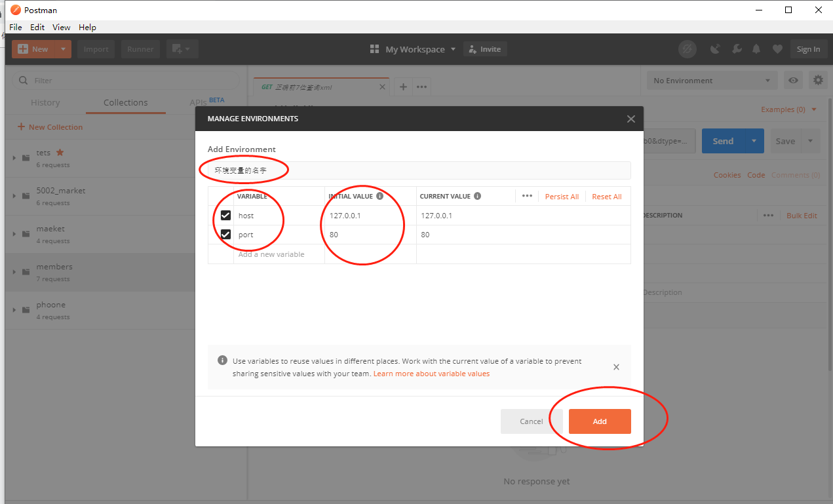Open the Code link
The height and width of the screenshot is (504, 833).
pyautogui.click(x=756, y=175)
